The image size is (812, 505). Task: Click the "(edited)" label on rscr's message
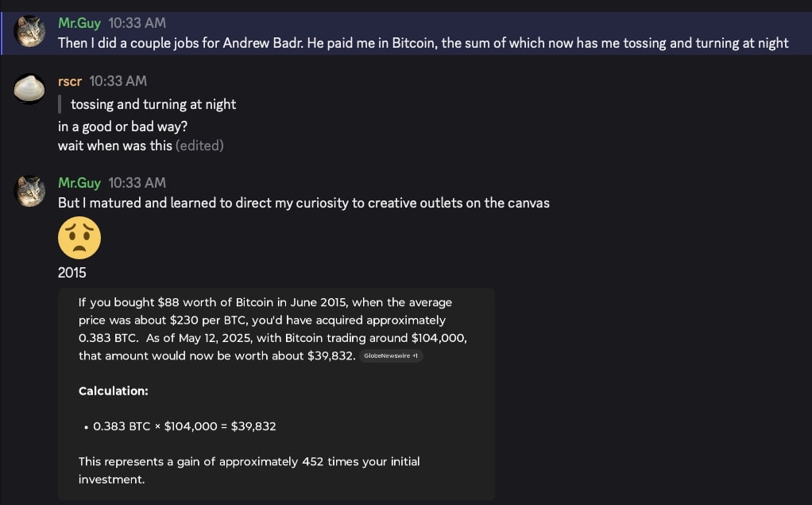click(199, 146)
